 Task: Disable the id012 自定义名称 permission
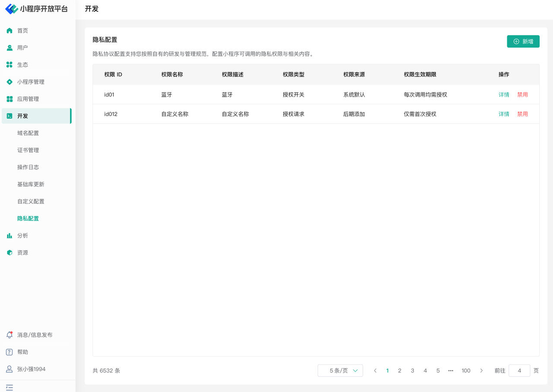point(522,114)
